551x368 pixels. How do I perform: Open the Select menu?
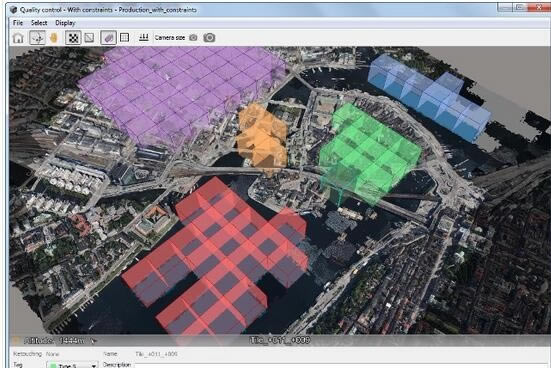(x=39, y=23)
